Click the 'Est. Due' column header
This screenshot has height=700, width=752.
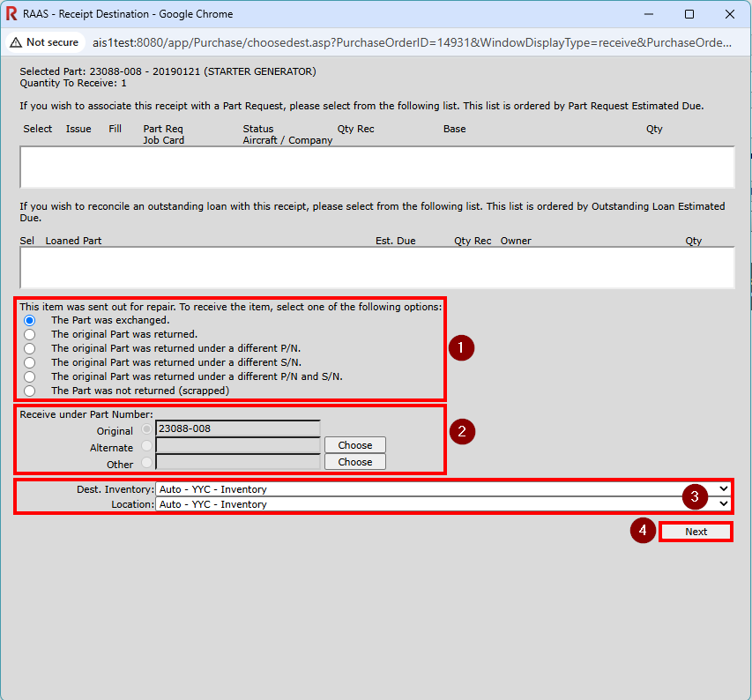click(x=396, y=241)
